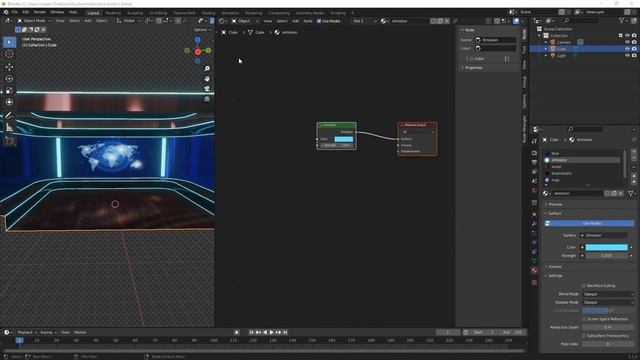Enable Screen Space Refraction checkbox
This screenshot has width=640, height=360.
584,319
